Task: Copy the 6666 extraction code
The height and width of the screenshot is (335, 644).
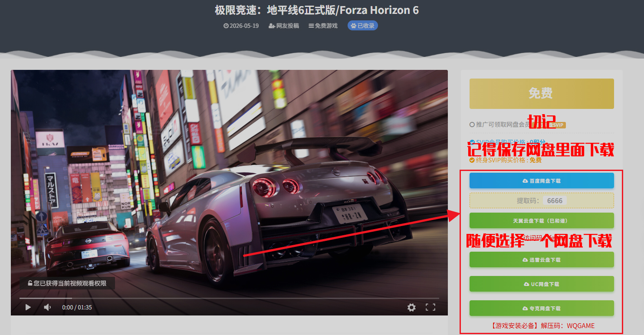Action: click(x=555, y=200)
